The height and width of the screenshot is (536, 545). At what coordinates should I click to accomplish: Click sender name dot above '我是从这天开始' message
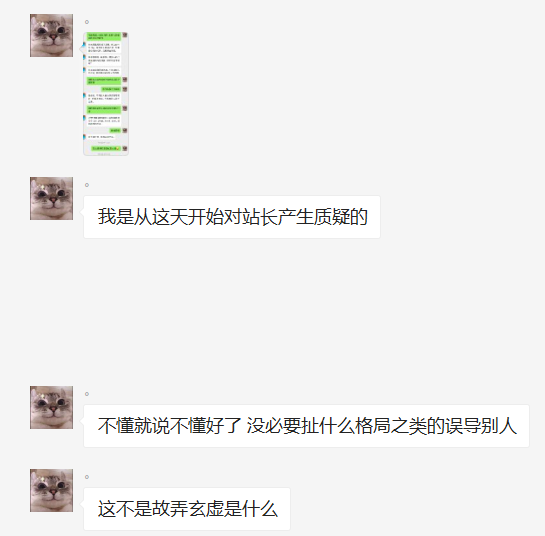(x=87, y=185)
